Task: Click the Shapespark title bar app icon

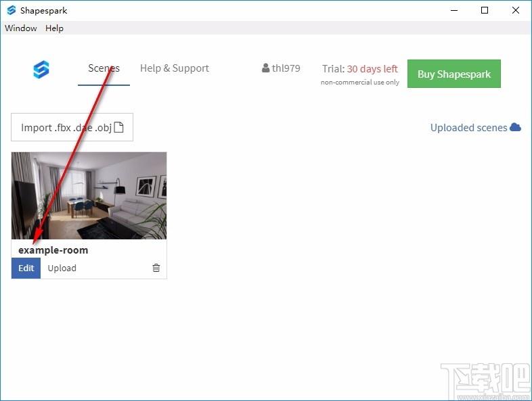Action: coord(12,10)
